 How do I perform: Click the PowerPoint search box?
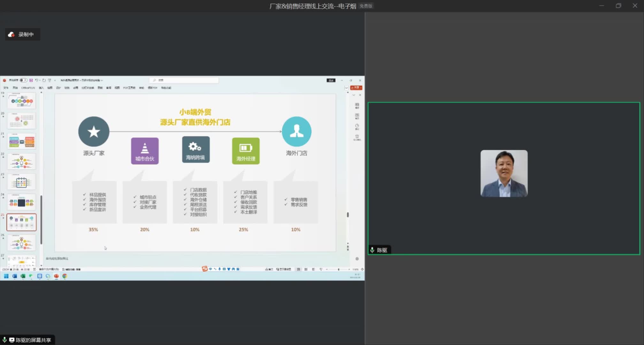[184, 80]
